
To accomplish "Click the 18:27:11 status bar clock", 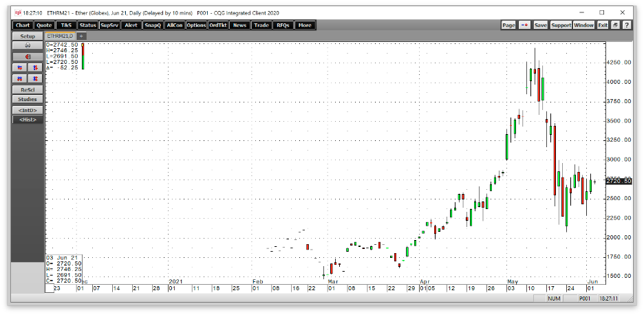I will (x=608, y=298).
